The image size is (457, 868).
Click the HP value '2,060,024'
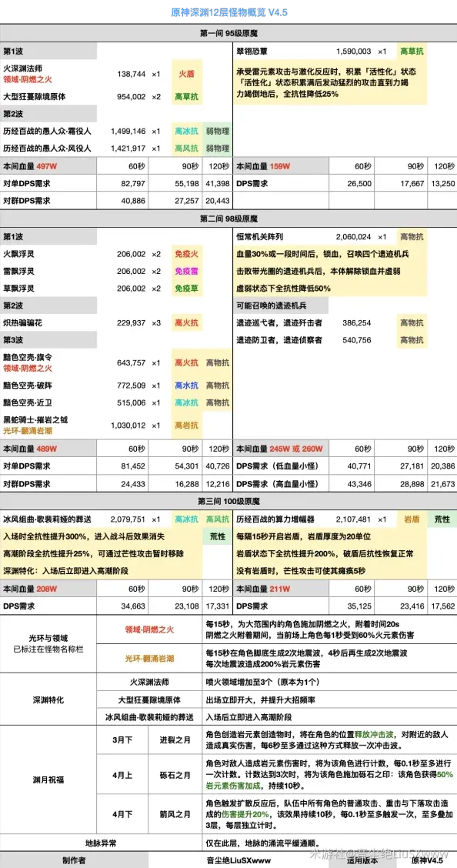pos(353,237)
